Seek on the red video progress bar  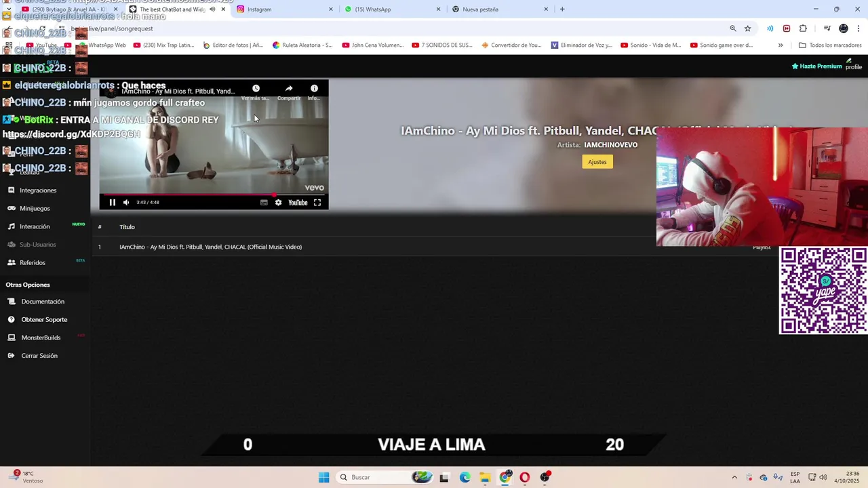tap(214, 195)
